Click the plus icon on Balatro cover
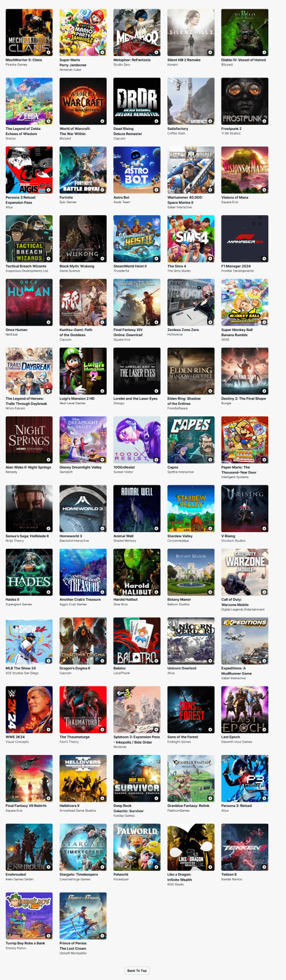 (x=157, y=661)
